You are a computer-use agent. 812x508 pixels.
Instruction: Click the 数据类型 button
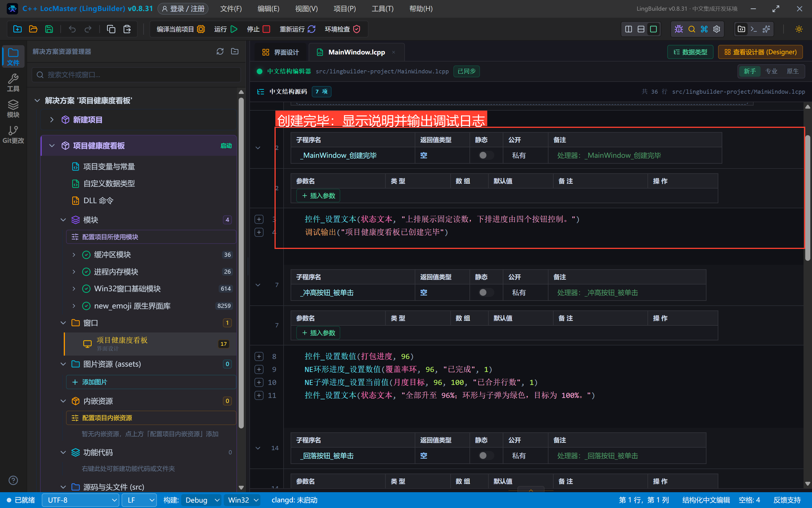690,52
